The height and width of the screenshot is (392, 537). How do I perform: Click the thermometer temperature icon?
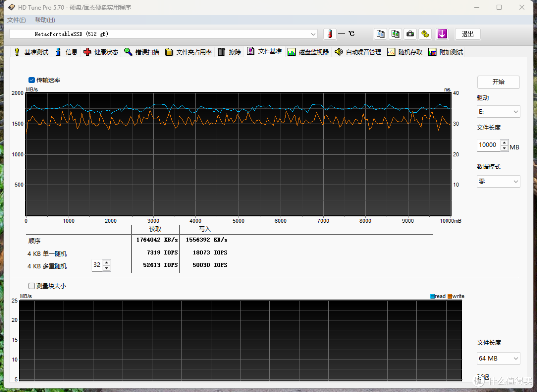point(330,34)
